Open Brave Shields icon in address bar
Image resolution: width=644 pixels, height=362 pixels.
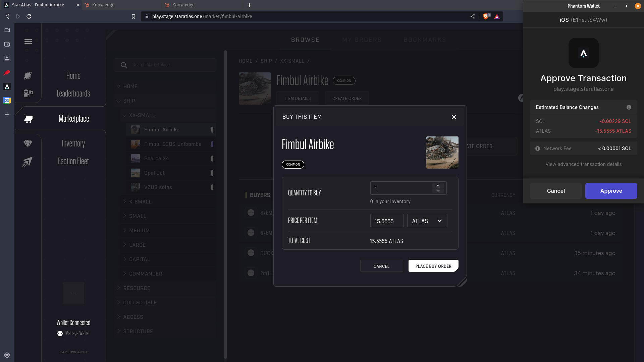pyautogui.click(x=486, y=16)
